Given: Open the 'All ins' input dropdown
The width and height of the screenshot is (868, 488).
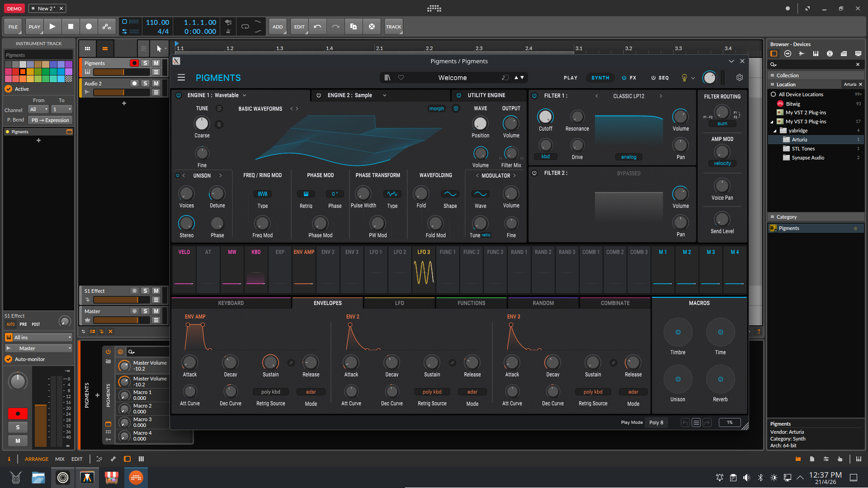Looking at the screenshot, I should tap(38, 338).
